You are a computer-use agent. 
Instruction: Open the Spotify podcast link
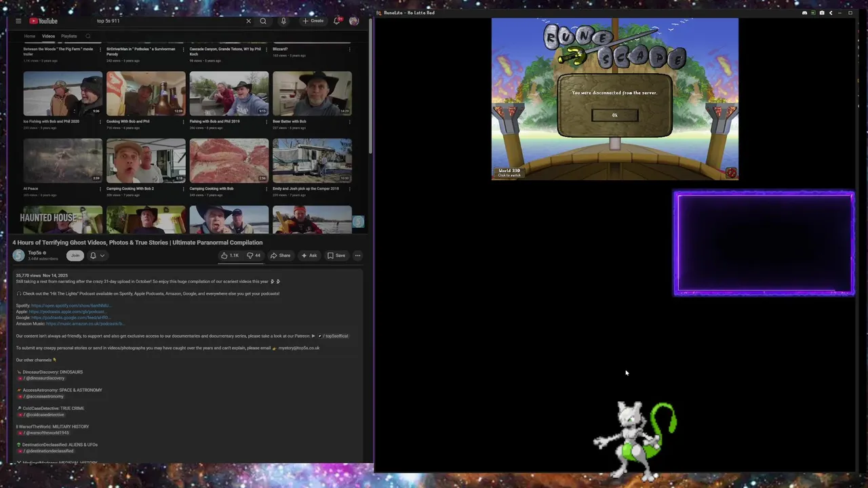pos(71,306)
